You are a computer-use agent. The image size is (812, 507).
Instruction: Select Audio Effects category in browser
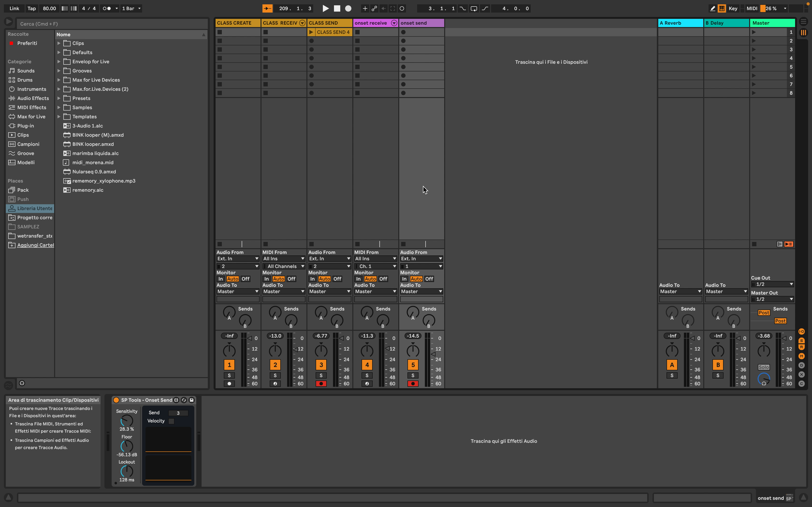[33, 98]
